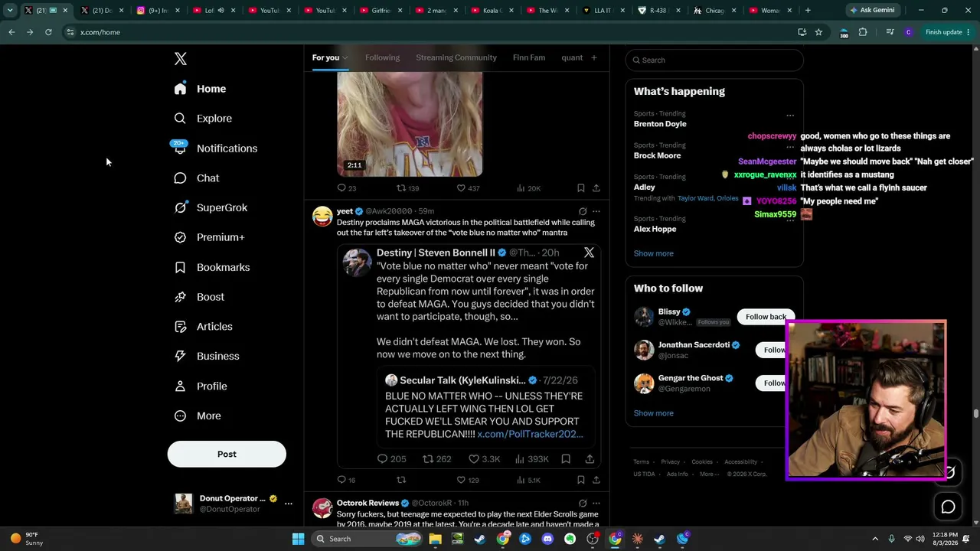
Task: Switch to the Following tab
Action: (382, 58)
